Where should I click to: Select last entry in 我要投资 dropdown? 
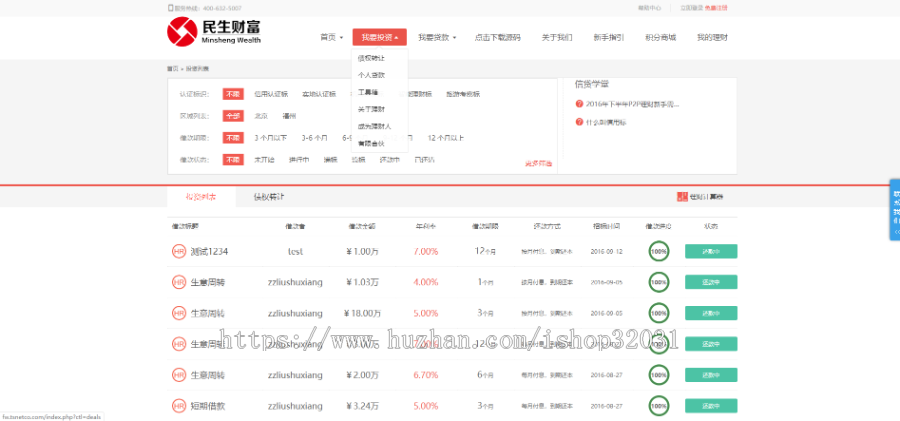(371, 142)
